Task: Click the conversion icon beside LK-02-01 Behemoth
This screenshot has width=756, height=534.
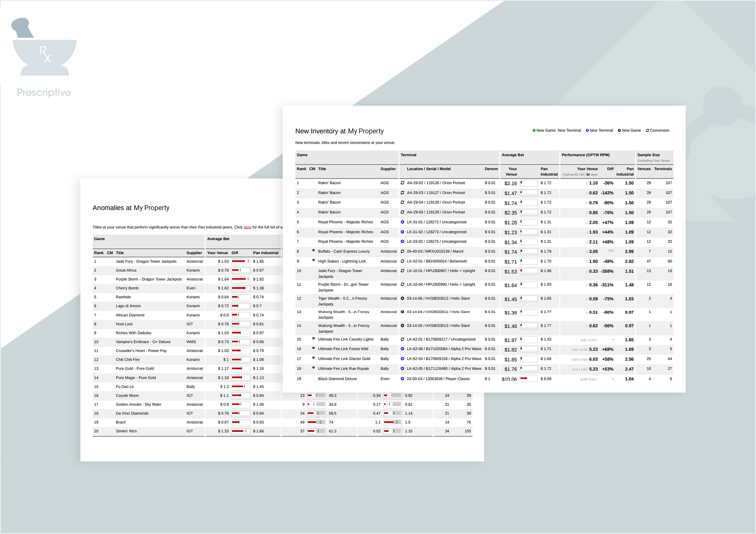Action: 402,261
